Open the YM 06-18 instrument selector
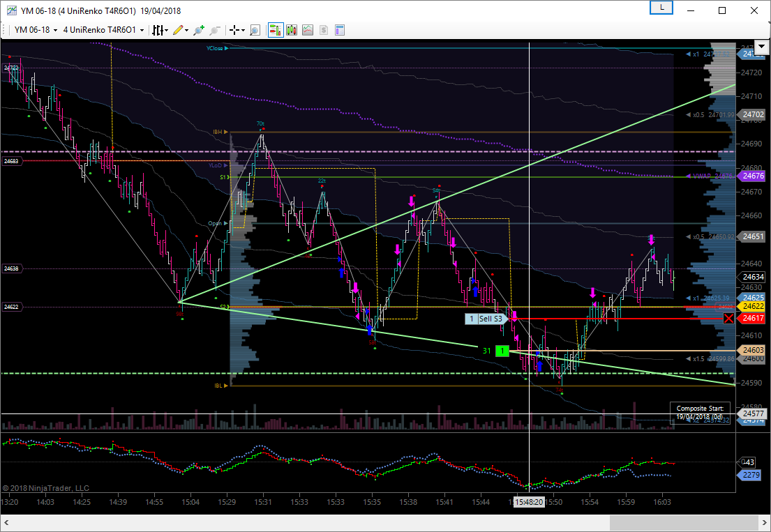Screen dimensions: 771x532 click(x=36, y=30)
